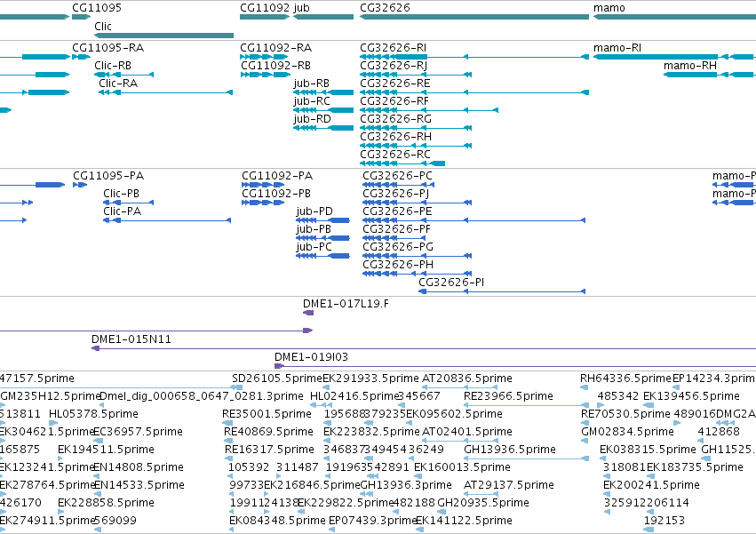Image resolution: width=756 pixels, height=534 pixels.
Task: Select EST AT29137.5prime
Action: tap(481, 494)
